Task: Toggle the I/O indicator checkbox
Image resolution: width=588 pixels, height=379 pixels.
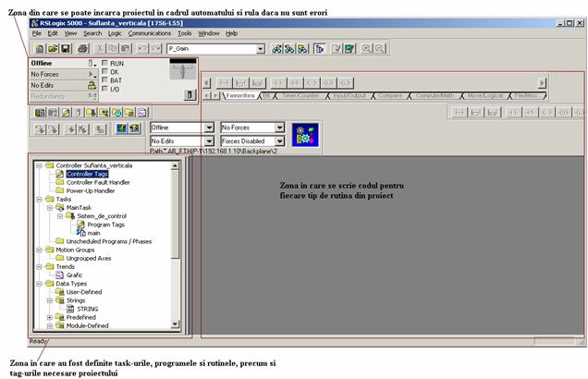Action: [x=105, y=89]
